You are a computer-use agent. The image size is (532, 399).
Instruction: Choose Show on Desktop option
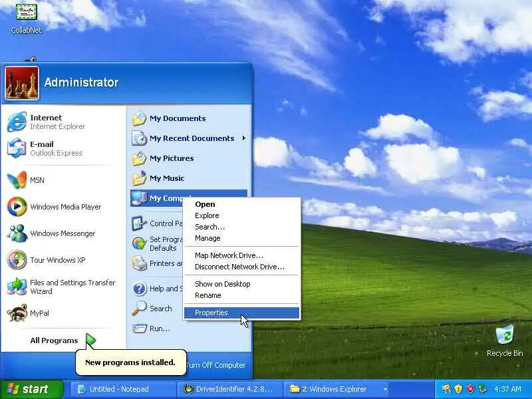pyautogui.click(x=241, y=284)
